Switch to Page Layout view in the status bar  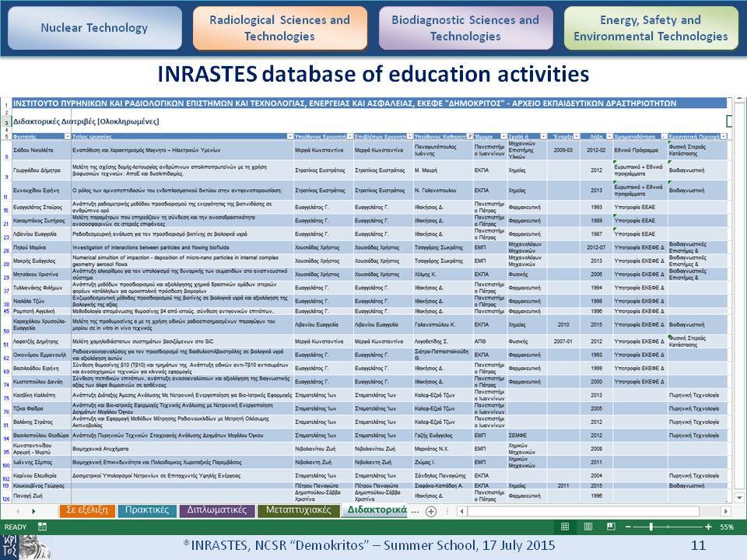tap(588, 527)
